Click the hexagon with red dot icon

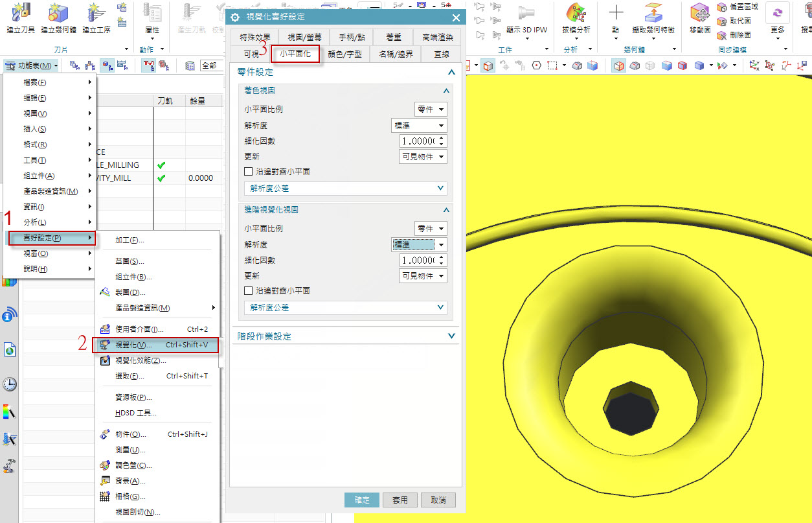point(536,65)
